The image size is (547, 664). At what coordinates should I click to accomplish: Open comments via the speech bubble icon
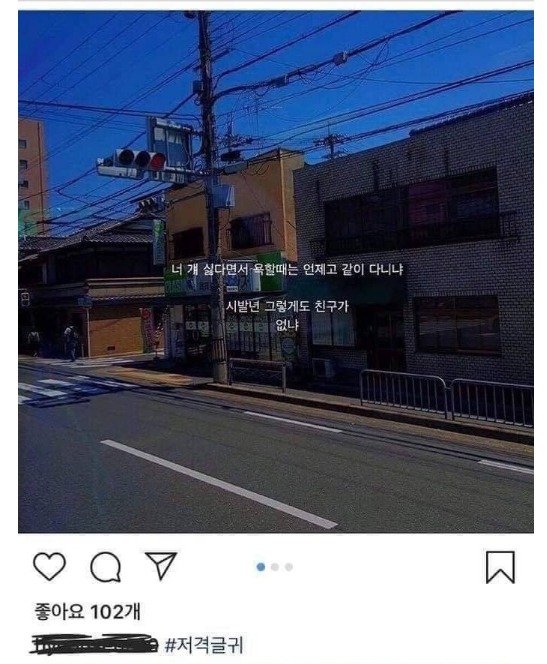(105, 567)
